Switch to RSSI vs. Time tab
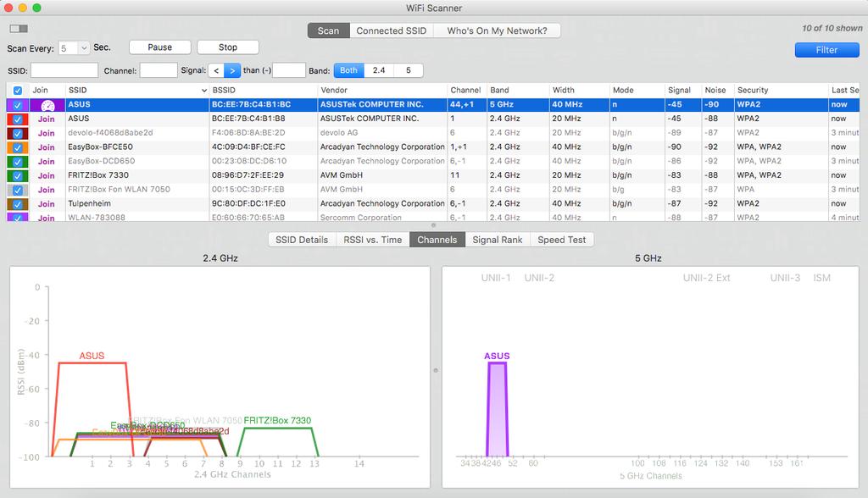The height and width of the screenshot is (498, 868). pos(373,240)
